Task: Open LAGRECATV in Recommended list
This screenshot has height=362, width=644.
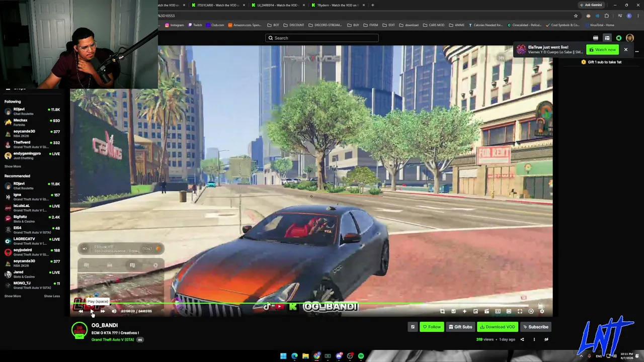Action: [32, 241]
